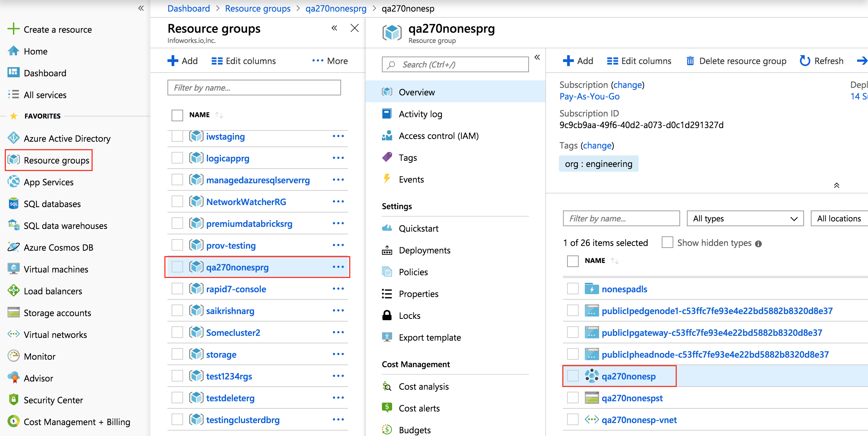Open the premiumdatabricksrg resource group link
Viewport: 868px width, 436px height.
[249, 223]
